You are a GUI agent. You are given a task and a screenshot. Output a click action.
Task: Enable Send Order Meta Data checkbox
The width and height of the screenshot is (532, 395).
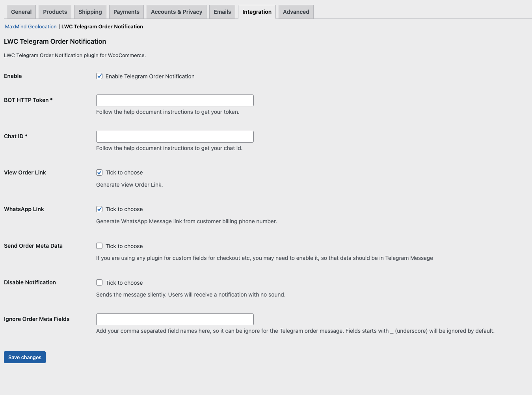tap(99, 246)
